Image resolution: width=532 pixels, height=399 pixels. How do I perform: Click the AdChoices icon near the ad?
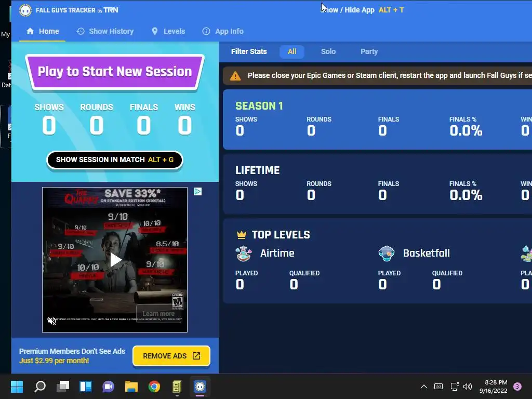coord(197,192)
